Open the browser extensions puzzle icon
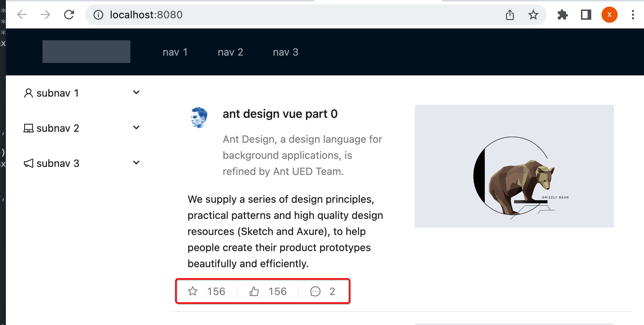 point(563,15)
